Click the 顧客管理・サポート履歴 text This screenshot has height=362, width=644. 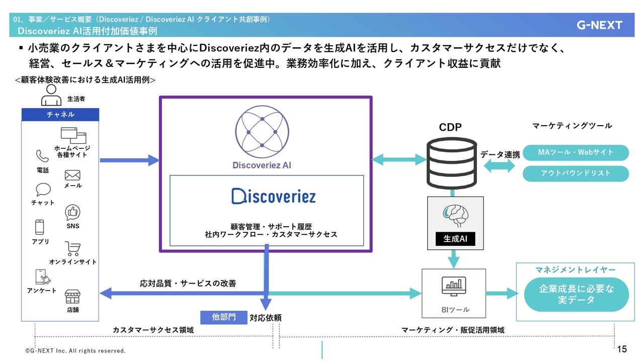pyautogui.click(x=271, y=227)
